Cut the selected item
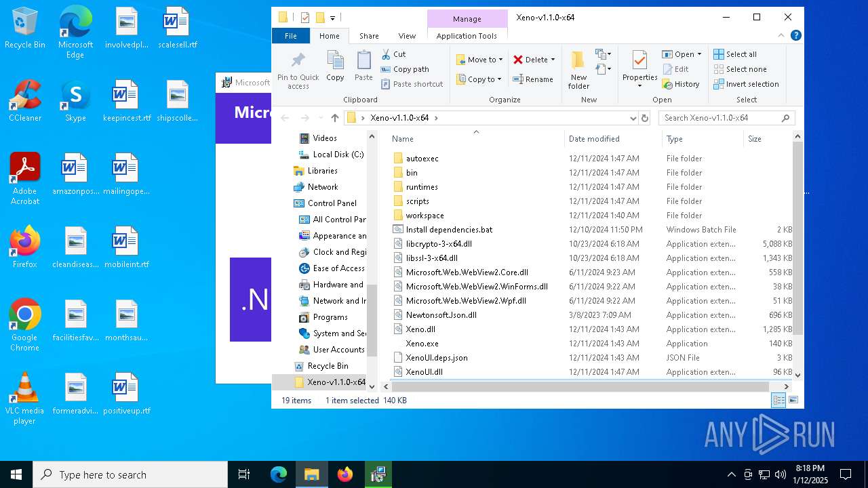The image size is (868, 488). point(393,54)
